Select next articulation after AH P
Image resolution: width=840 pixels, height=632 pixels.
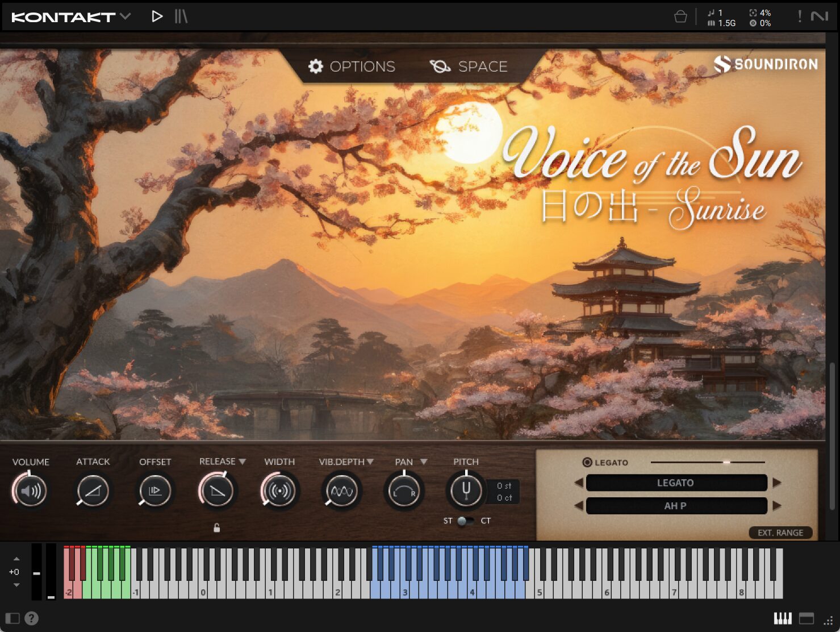pyautogui.click(x=777, y=506)
